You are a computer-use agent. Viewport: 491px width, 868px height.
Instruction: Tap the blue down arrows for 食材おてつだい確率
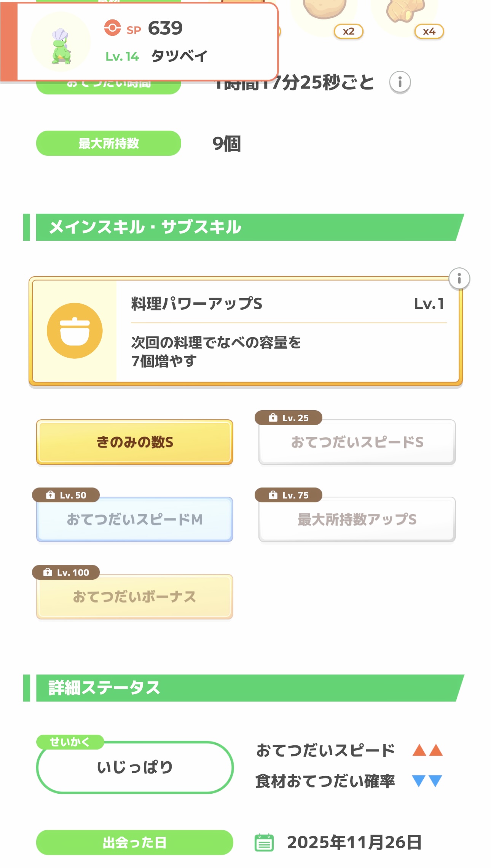click(427, 781)
